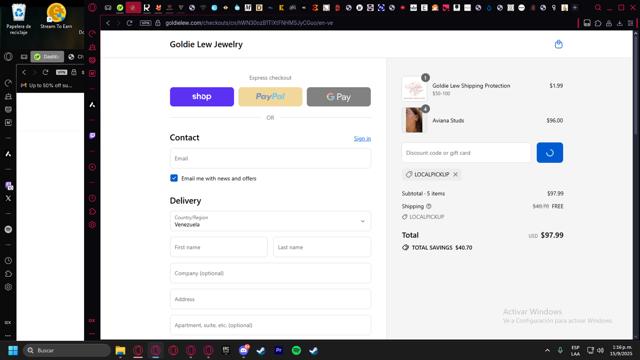The image size is (640, 360).
Task: Show hidden system tray icons chevron
Action: (547, 350)
